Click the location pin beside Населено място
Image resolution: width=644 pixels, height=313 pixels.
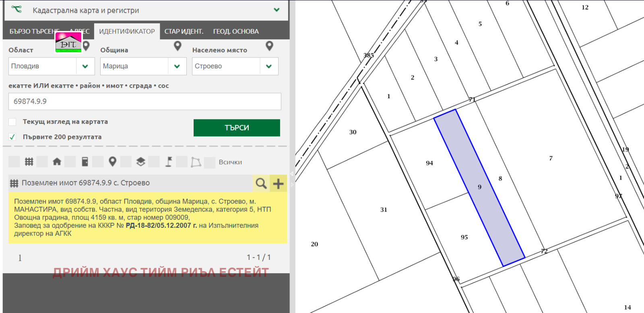click(269, 46)
